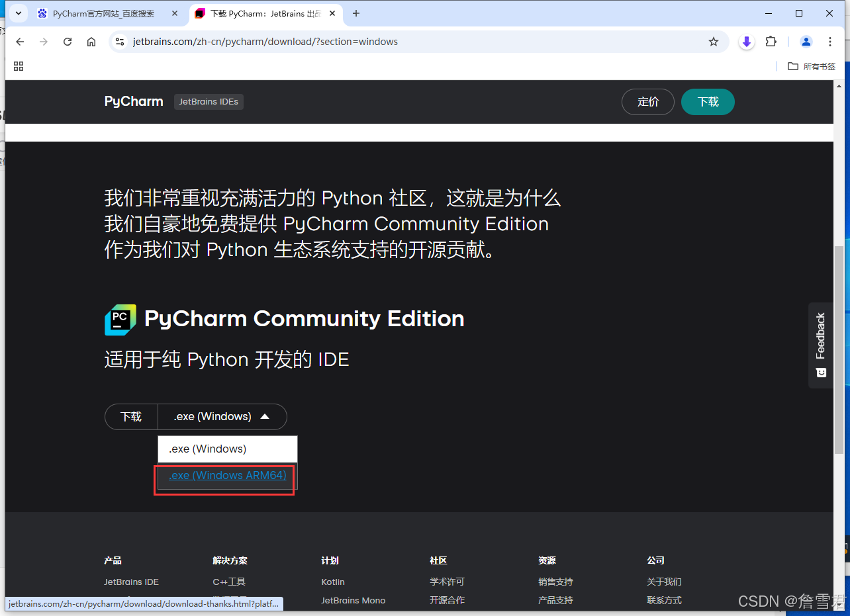Open the tab search dropdown arrow

[x=19, y=13]
